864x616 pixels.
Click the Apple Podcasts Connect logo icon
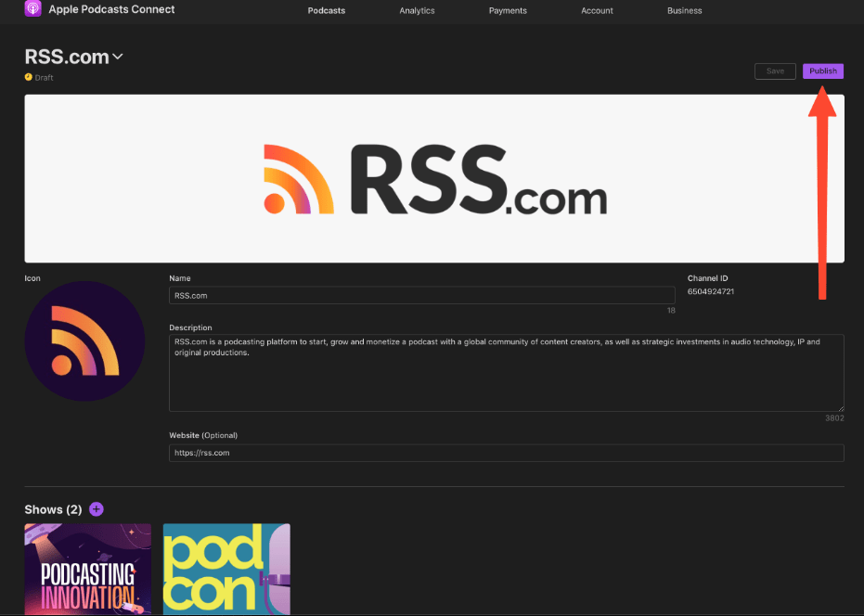[x=33, y=9]
